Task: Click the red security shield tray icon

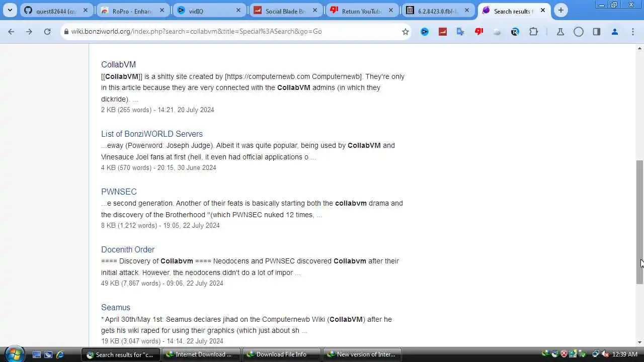Action: coord(564,354)
